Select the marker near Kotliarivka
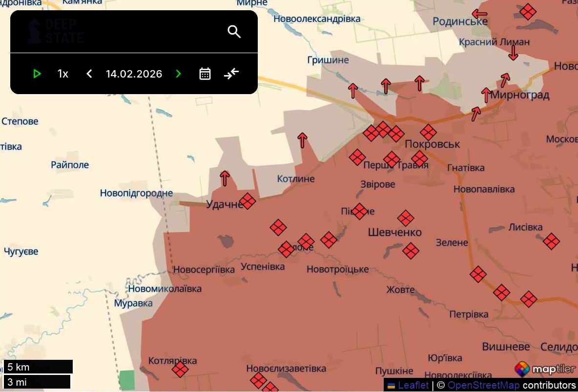Viewport: 578px width, 392px height. click(x=180, y=369)
